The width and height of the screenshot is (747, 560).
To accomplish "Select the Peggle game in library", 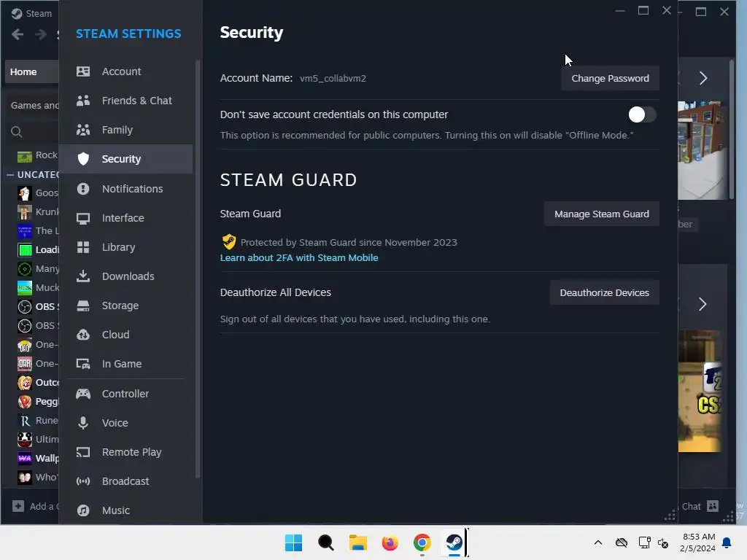I will [x=38, y=402].
